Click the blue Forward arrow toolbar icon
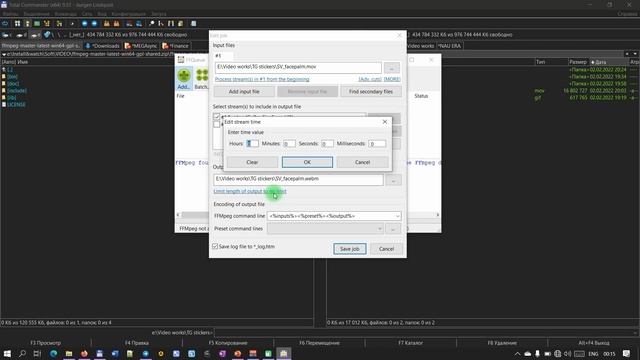Image resolution: width=640 pixels, height=360 pixels. 94,24
